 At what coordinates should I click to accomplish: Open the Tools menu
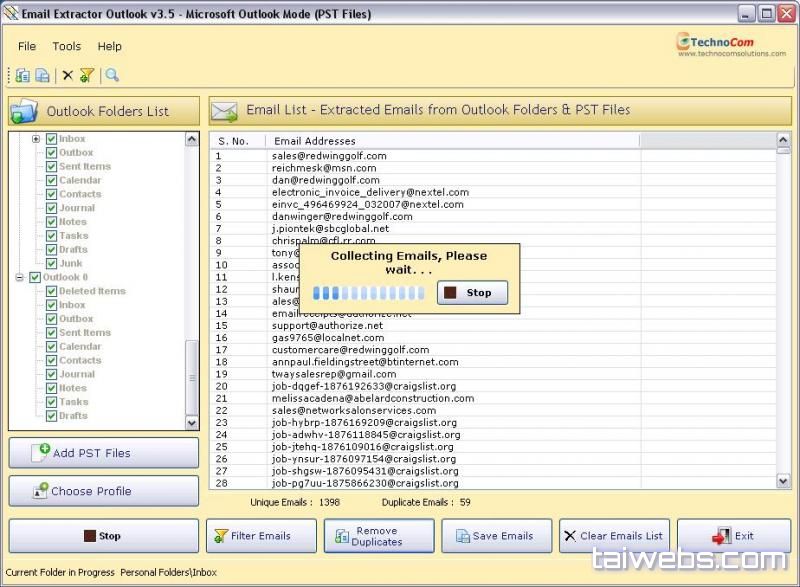coord(67,46)
